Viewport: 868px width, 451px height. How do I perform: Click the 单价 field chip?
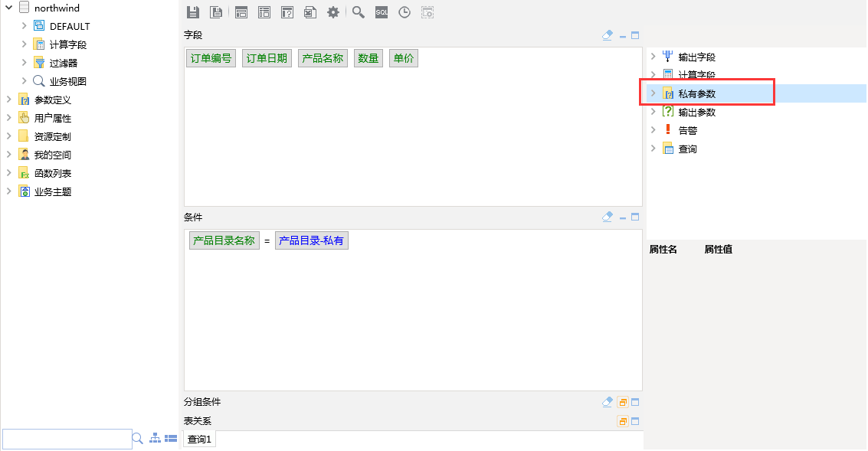tap(404, 58)
